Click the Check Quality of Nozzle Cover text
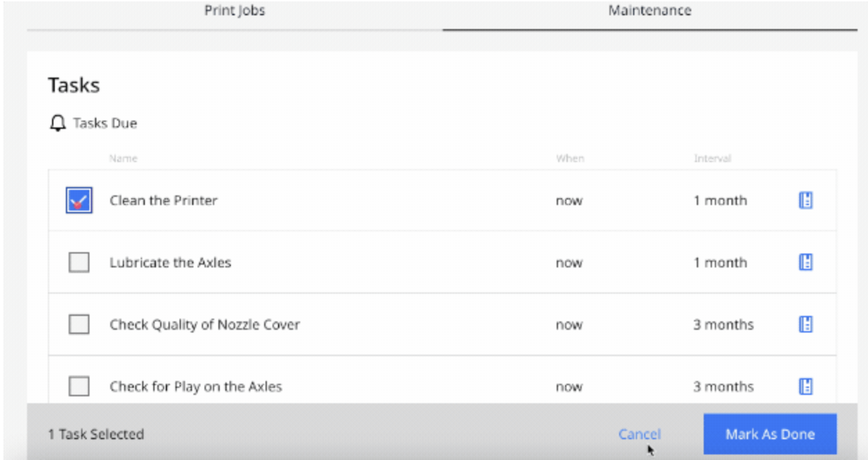This screenshot has height=460, width=868. point(205,324)
